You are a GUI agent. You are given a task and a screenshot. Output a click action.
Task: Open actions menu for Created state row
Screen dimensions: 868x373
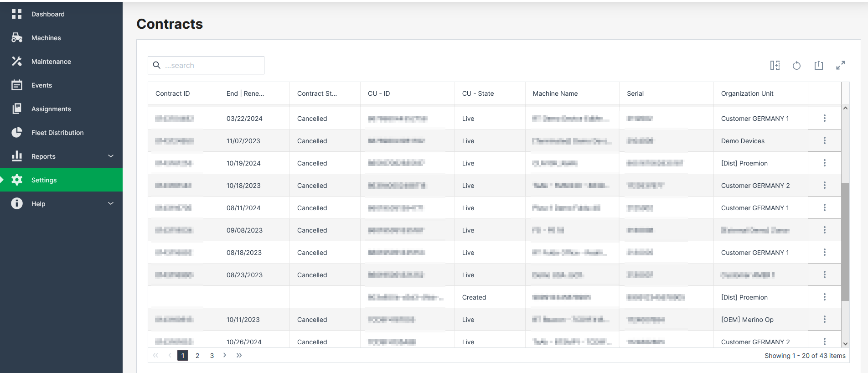pos(824,297)
